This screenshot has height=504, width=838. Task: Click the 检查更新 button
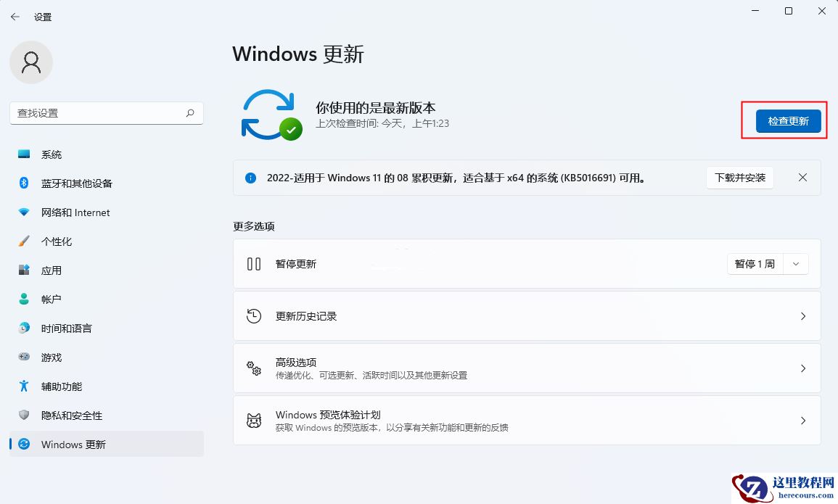(x=788, y=121)
